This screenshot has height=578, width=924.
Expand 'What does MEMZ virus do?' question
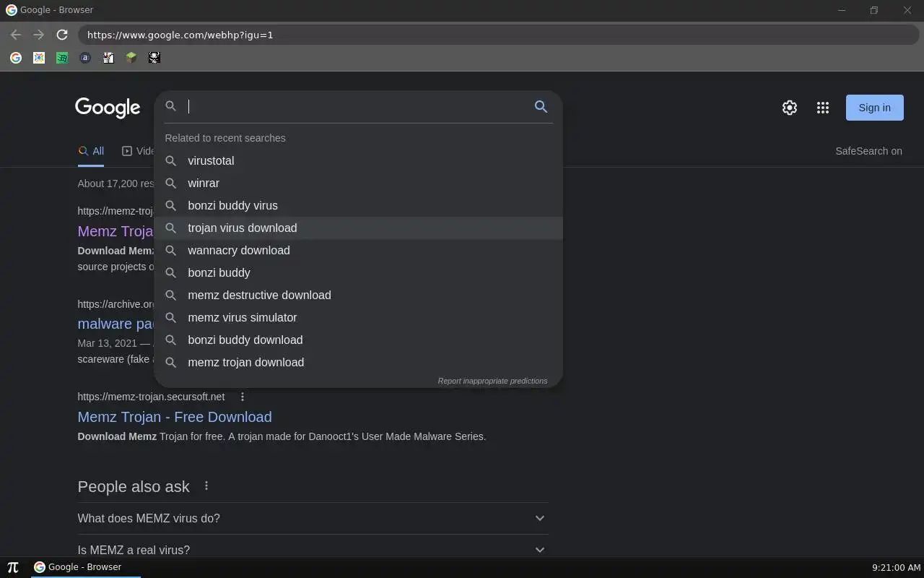(313, 518)
